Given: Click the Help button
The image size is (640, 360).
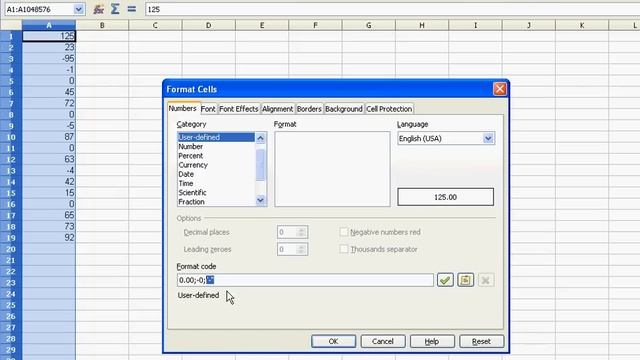Looking at the screenshot, I should [432, 341].
